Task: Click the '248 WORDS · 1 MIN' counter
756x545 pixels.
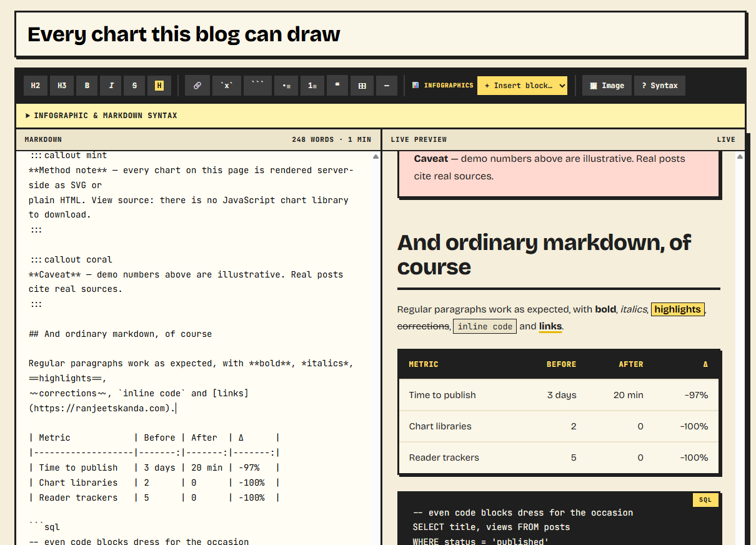Action: click(x=331, y=139)
